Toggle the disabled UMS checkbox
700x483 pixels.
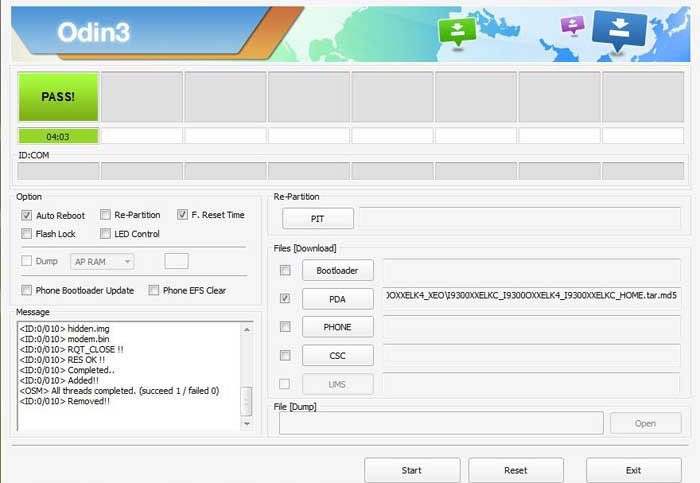[284, 384]
